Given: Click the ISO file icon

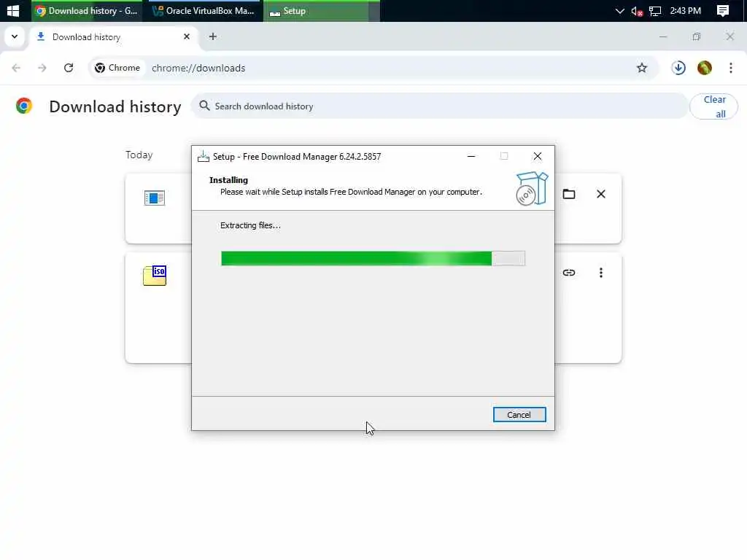Looking at the screenshot, I should 155,275.
